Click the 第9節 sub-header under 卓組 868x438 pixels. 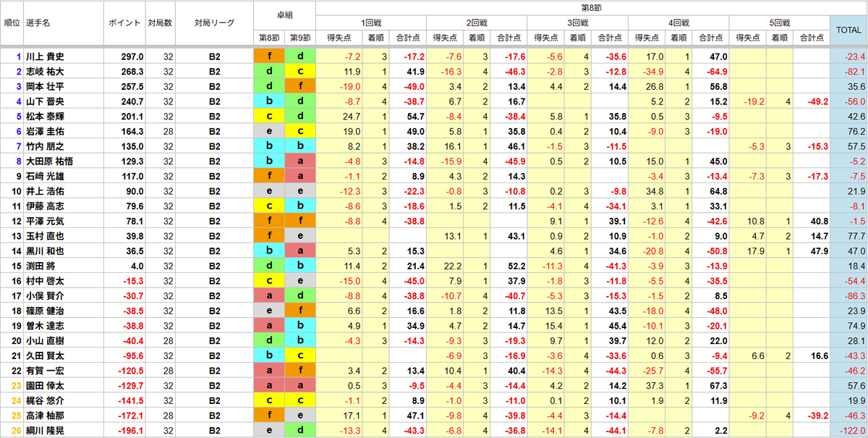pos(300,38)
